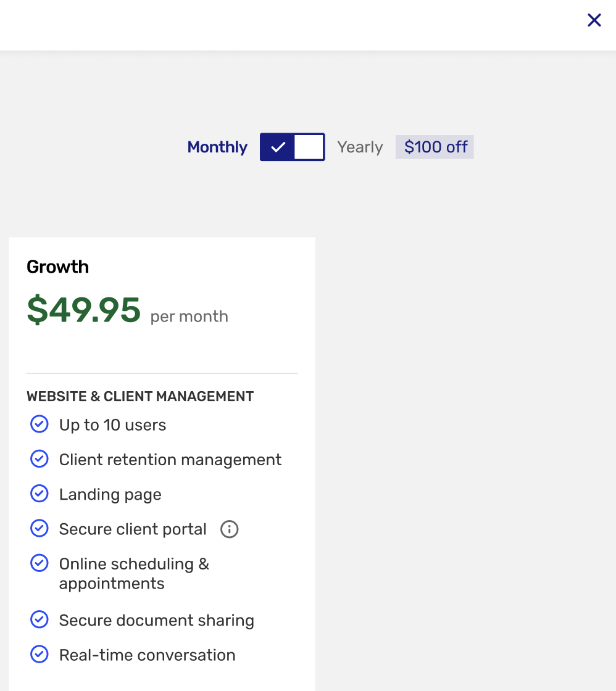Click the info icon beside Secure client portal
The image size is (616, 691).
[x=229, y=529]
